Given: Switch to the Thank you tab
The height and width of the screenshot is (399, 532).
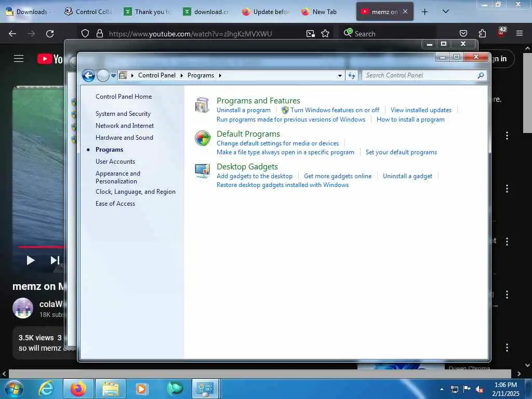Looking at the screenshot, I should (x=148, y=11).
